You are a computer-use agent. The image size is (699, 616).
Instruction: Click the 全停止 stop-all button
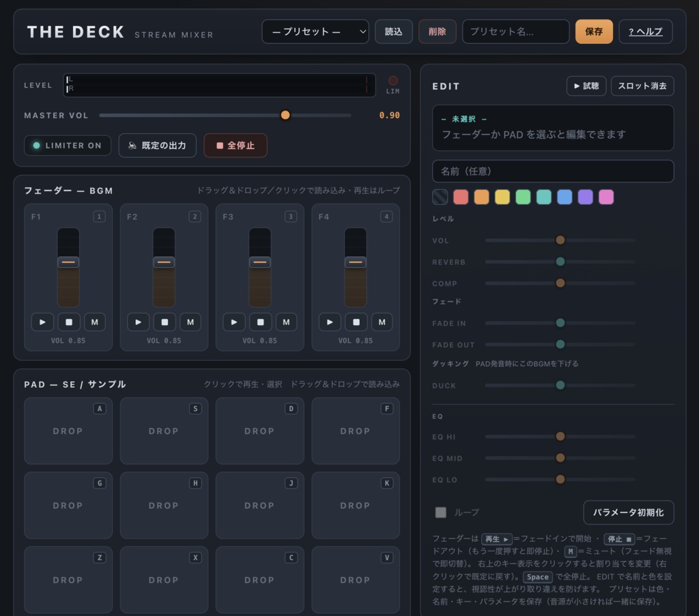coord(236,145)
